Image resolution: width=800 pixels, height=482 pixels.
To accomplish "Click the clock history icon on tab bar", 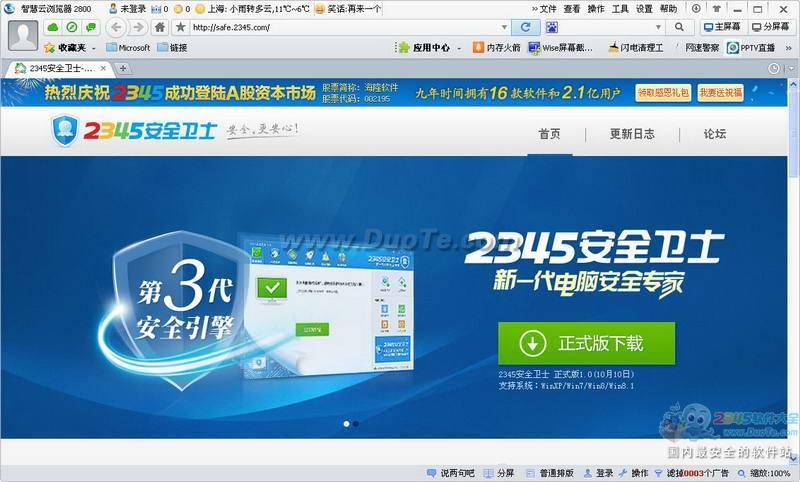I will [774, 68].
